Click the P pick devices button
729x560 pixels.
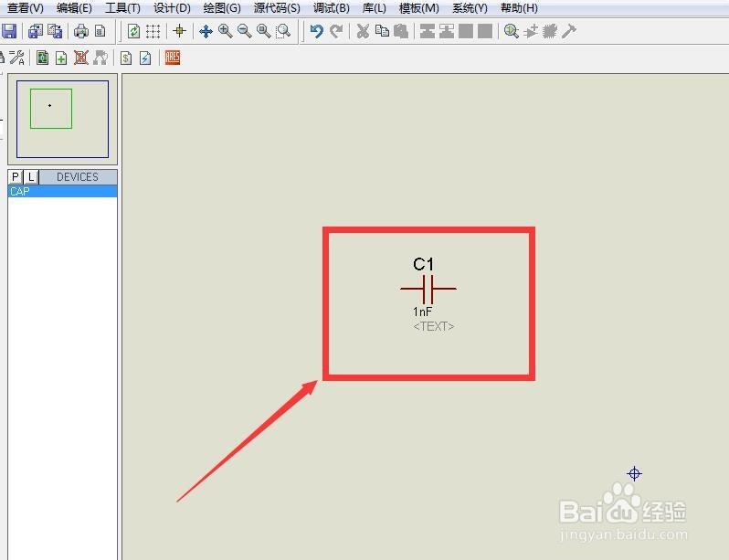tap(16, 176)
